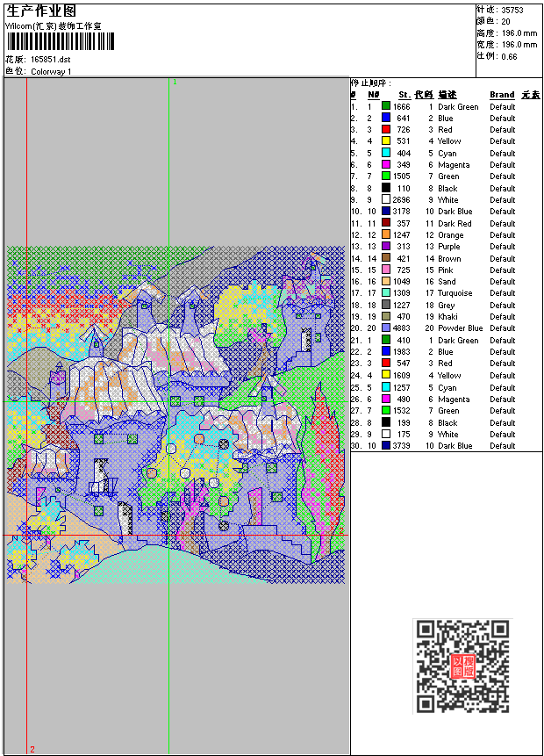The width and height of the screenshot is (544, 756).
Task: Click the '165851.dst' file name
Action: [x=51, y=60]
